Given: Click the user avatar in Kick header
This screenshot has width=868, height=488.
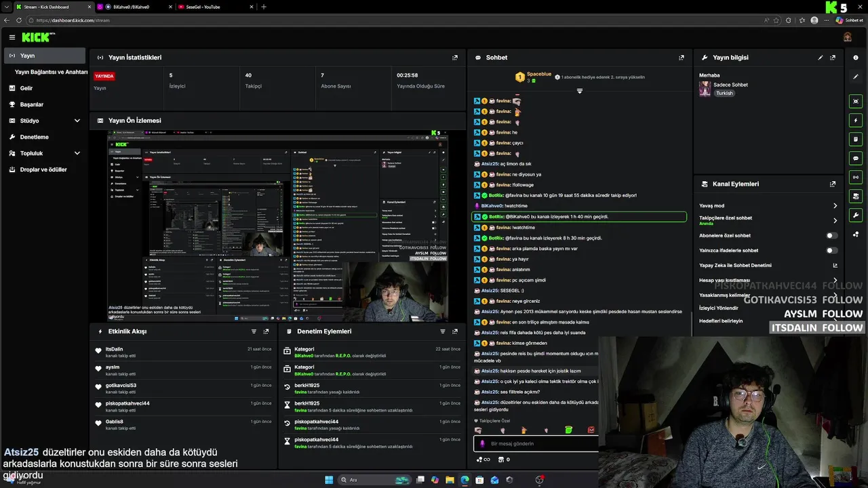Looking at the screenshot, I should 848,37.
